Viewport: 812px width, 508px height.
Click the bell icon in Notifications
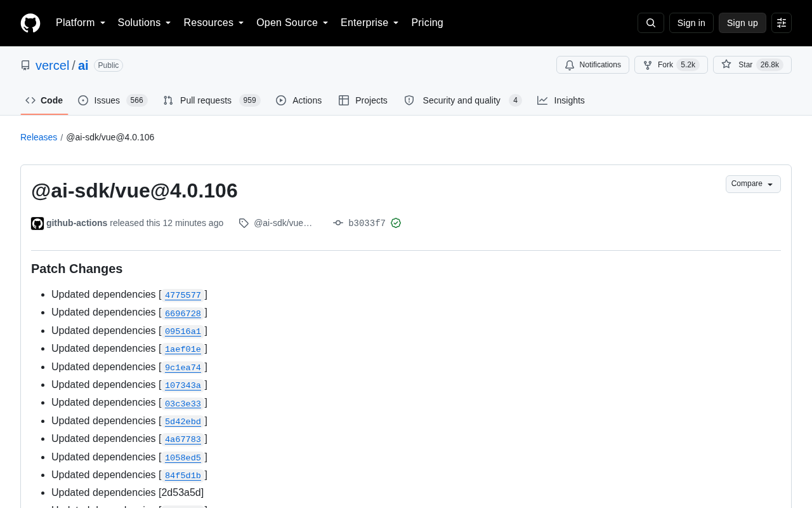[570, 65]
